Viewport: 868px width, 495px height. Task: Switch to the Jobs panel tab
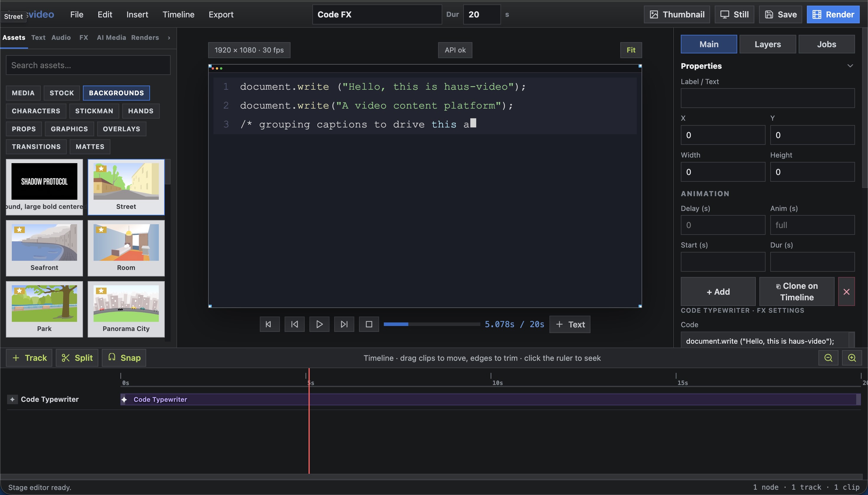(826, 44)
